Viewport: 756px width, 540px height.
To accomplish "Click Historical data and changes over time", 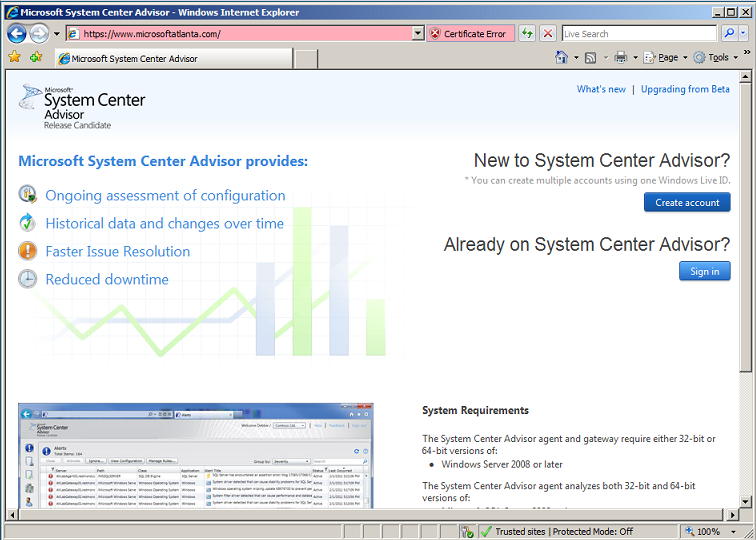I will pyautogui.click(x=164, y=224).
